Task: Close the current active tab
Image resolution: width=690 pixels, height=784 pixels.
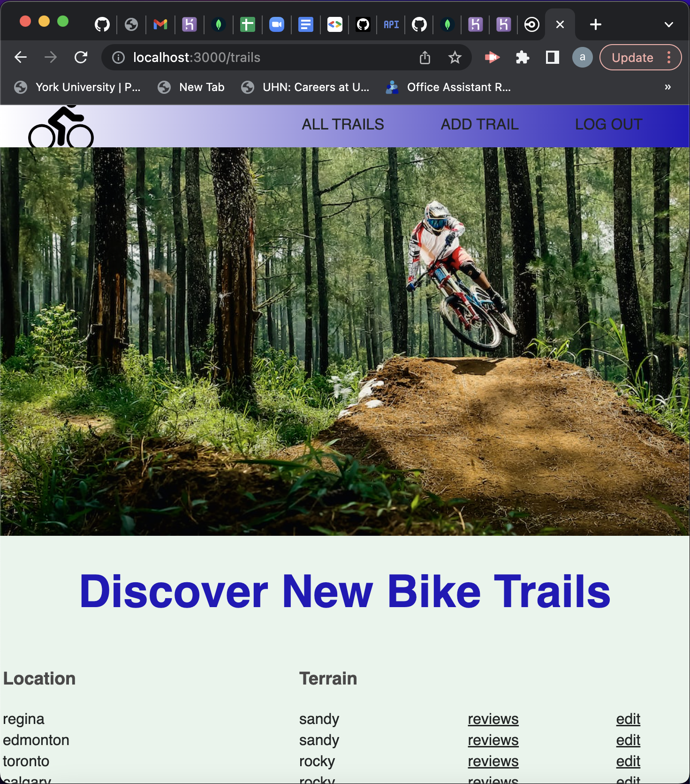Action: 560,24
